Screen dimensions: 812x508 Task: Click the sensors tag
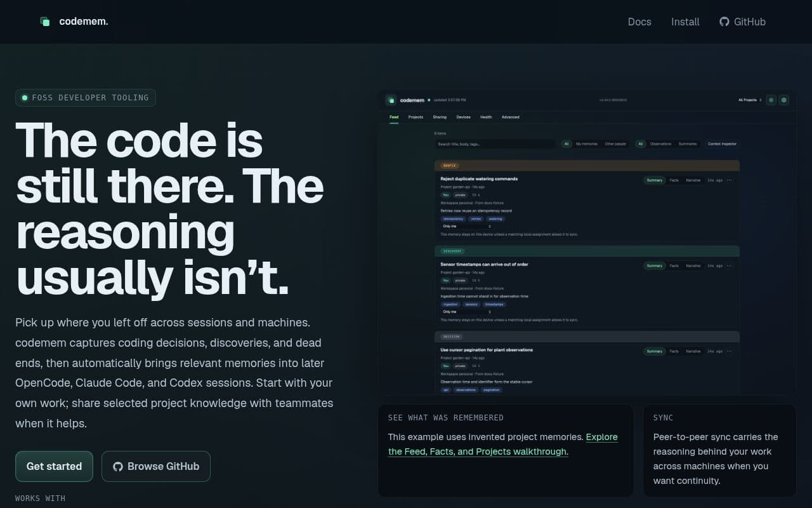(471, 304)
